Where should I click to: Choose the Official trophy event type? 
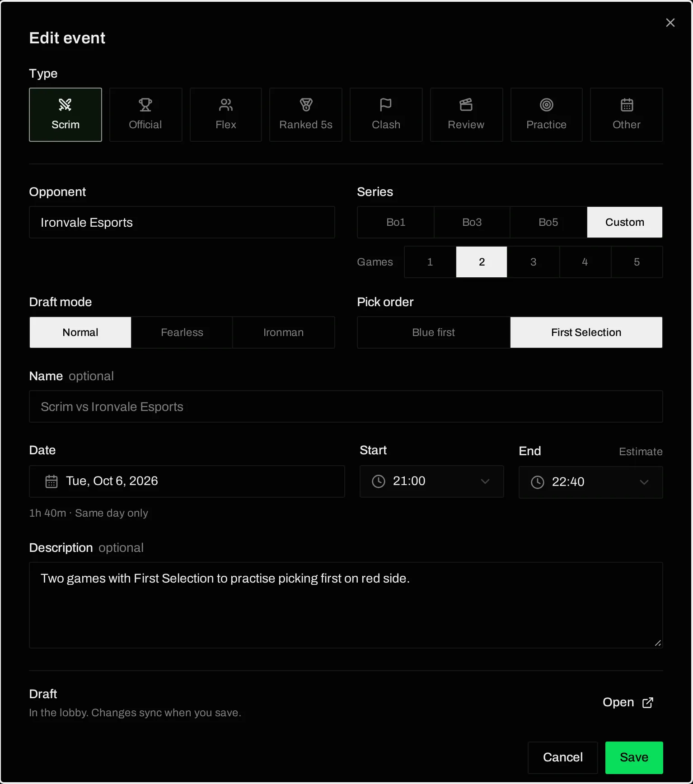point(145,115)
